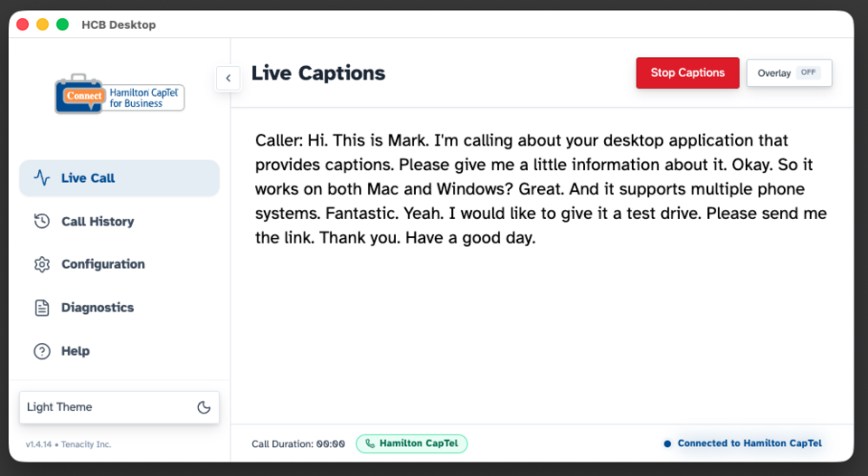Click the Configuration gear icon
Image resolution: width=868 pixels, height=476 pixels.
pyautogui.click(x=42, y=264)
